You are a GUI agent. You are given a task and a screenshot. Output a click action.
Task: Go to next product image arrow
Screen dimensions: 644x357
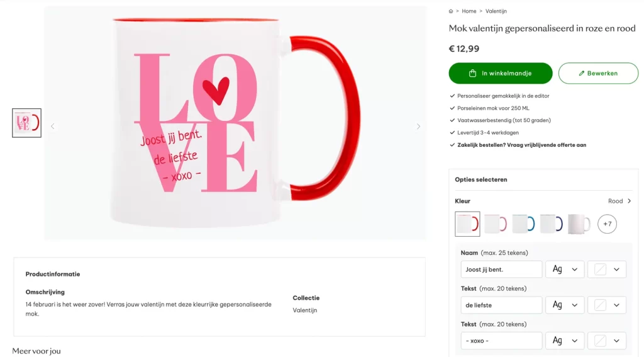(x=418, y=127)
